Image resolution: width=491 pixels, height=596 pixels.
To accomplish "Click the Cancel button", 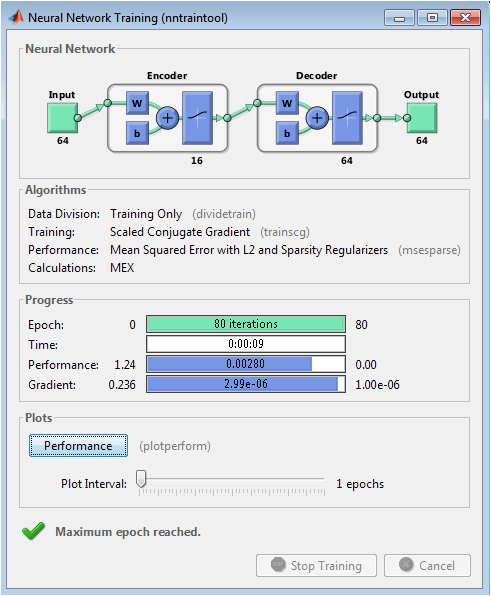I will coord(427,566).
